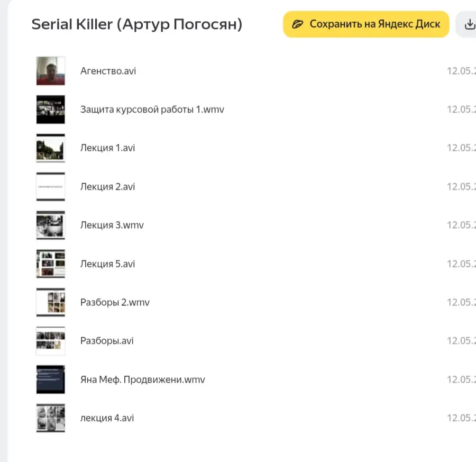Click the Яна Меф. Продвижени.wmv file name
Image resolution: width=476 pixels, height=462 pixels.
coord(142,379)
